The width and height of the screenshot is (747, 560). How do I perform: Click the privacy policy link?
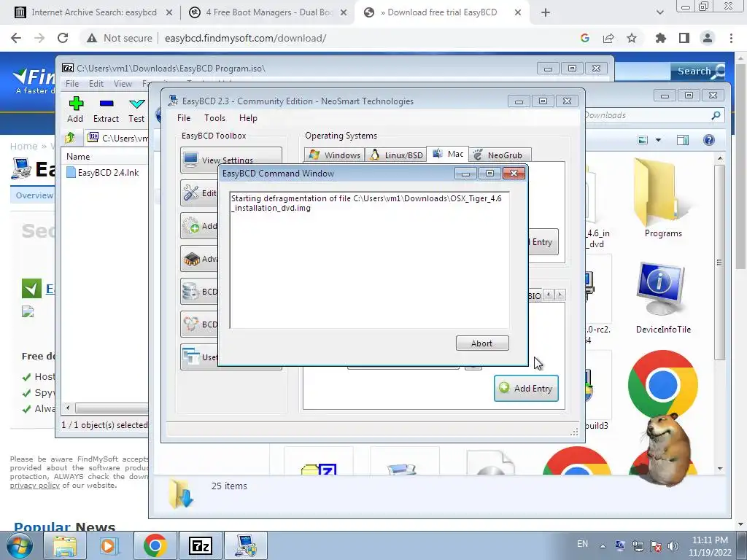tap(35, 485)
